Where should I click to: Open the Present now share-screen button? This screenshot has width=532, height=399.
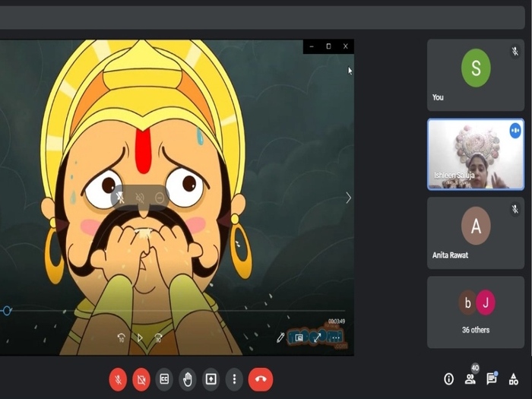click(211, 378)
